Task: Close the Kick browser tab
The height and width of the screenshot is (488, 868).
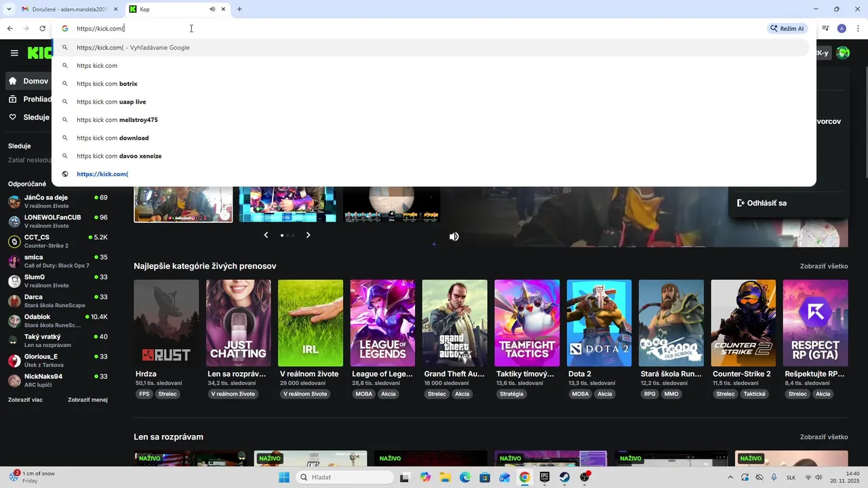Action: [x=223, y=9]
